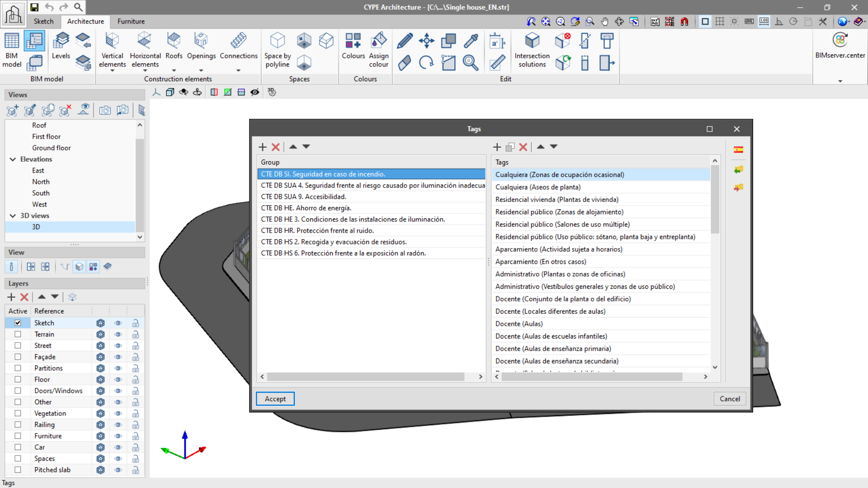Activate the Façade layer checkbox
The image size is (868, 488).
[18, 357]
